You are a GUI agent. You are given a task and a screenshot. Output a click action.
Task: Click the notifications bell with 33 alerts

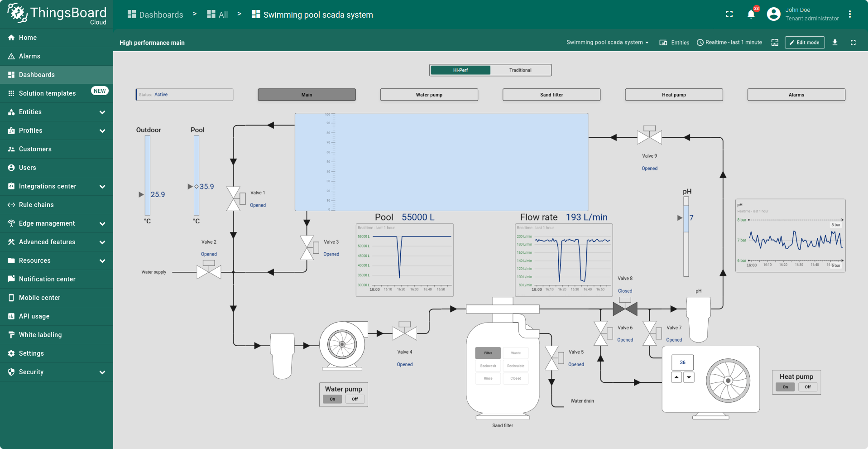(x=751, y=14)
